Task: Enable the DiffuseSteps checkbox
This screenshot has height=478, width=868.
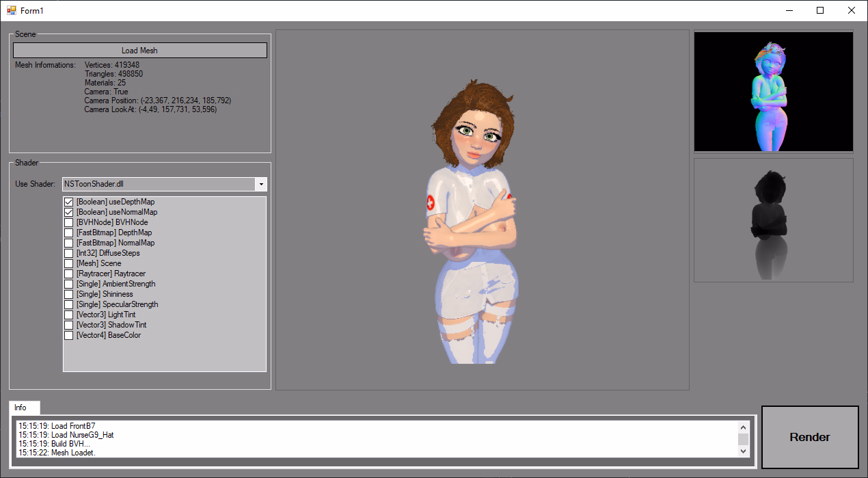Action: click(69, 254)
